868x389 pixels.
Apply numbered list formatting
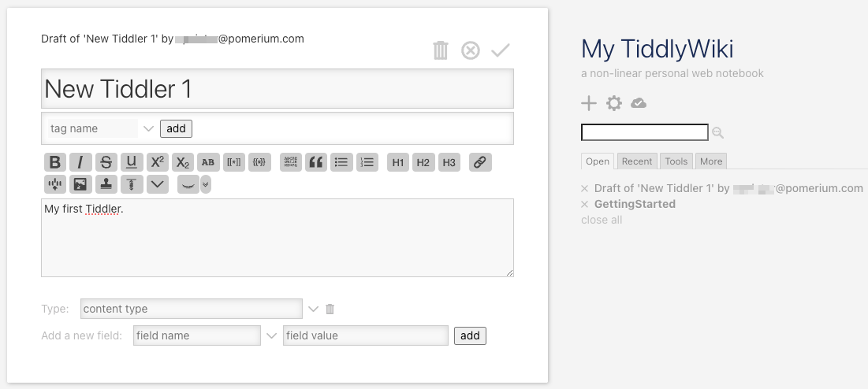pos(367,162)
